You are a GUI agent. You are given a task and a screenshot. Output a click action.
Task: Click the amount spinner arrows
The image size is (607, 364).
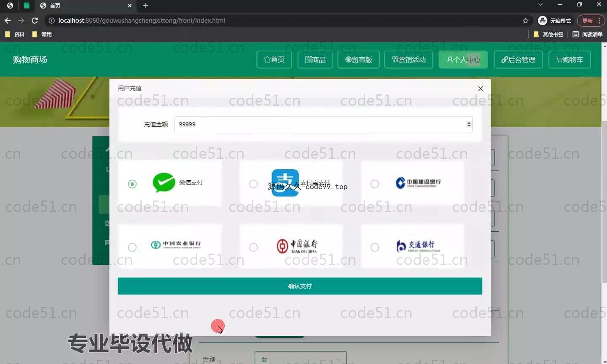[x=468, y=124]
